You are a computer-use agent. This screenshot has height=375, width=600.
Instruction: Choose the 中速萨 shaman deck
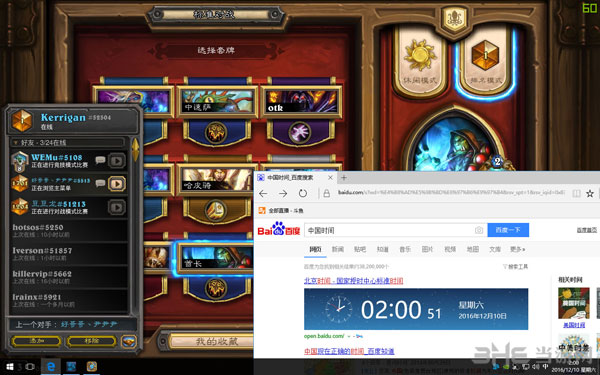click(217, 101)
